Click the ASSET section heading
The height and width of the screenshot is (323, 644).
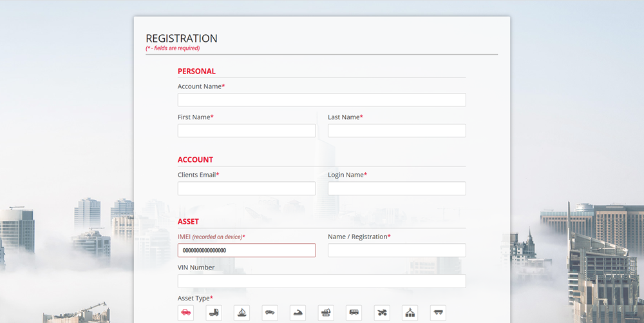189,222
